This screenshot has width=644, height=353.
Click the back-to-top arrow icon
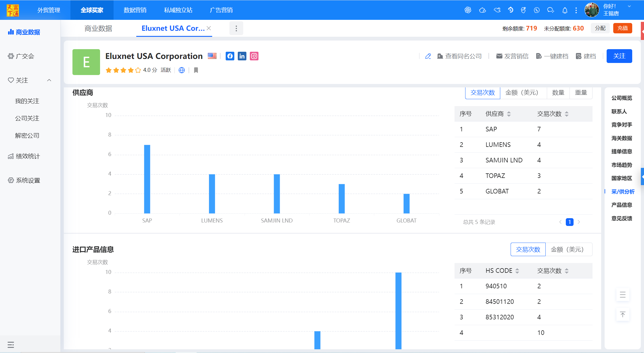click(623, 314)
